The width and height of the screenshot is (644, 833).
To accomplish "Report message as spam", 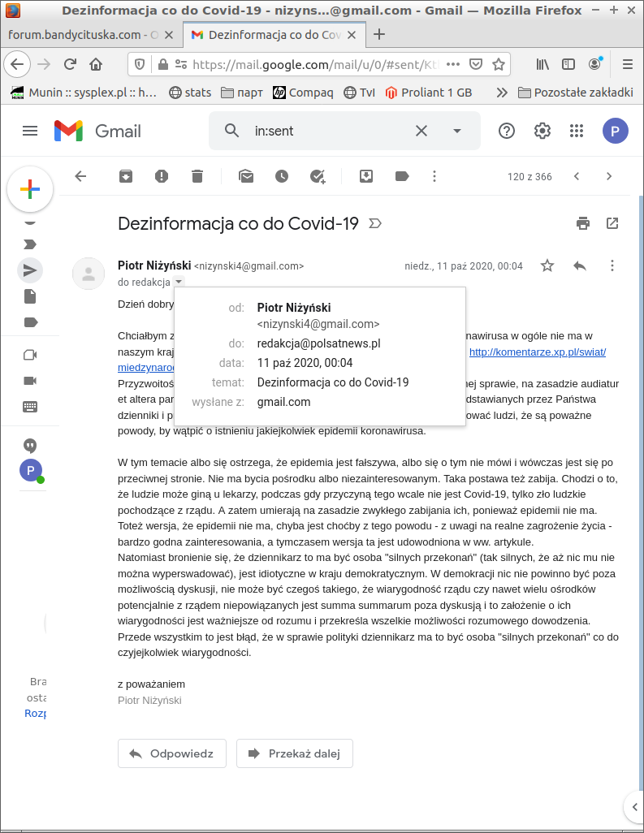I will (x=162, y=176).
